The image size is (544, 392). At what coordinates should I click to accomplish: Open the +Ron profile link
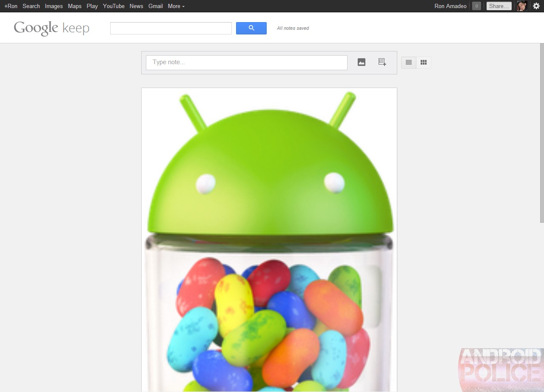click(11, 6)
